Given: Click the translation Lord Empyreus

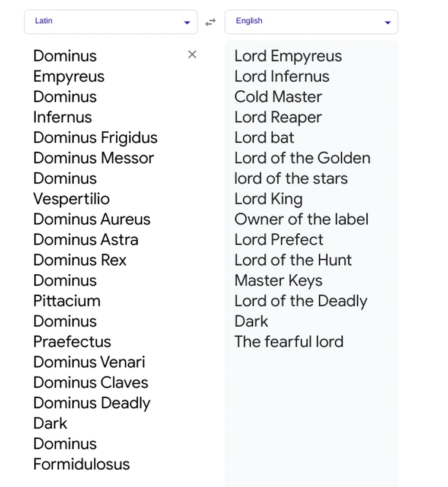Looking at the screenshot, I should pyautogui.click(x=288, y=56).
